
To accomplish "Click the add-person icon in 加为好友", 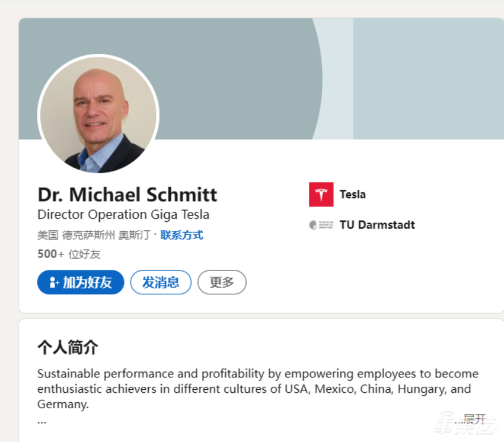I will 53,282.
